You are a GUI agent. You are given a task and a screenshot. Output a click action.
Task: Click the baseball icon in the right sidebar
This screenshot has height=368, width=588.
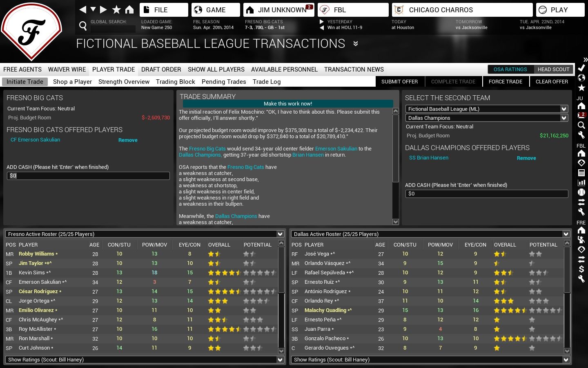point(581,192)
